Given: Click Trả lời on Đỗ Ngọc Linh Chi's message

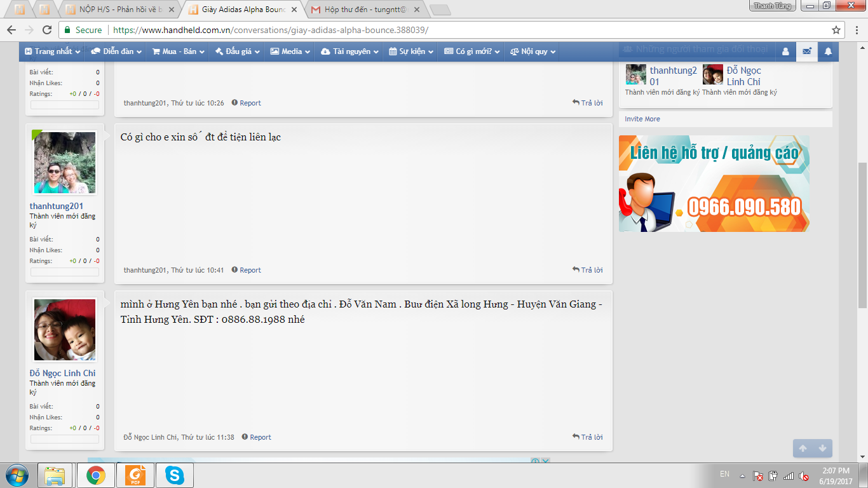Looking at the screenshot, I should [588, 437].
